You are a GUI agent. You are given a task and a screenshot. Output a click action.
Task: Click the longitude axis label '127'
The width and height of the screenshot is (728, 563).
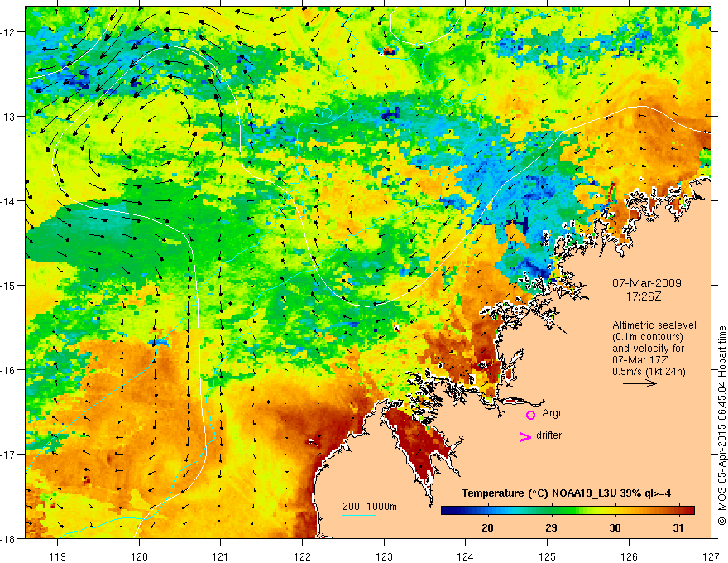tap(711, 556)
